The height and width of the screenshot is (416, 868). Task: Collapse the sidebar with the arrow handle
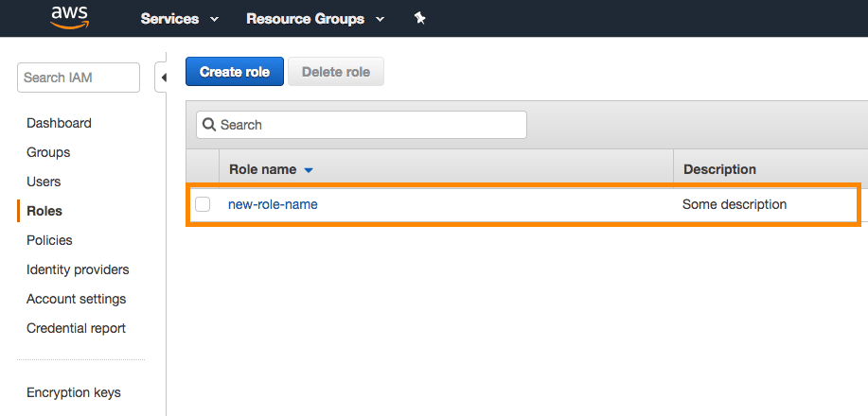click(x=162, y=78)
